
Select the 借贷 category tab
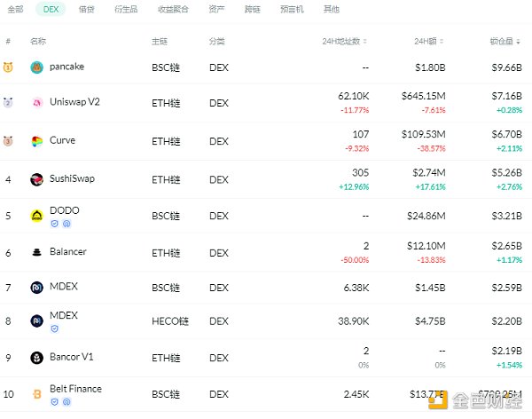[86, 9]
